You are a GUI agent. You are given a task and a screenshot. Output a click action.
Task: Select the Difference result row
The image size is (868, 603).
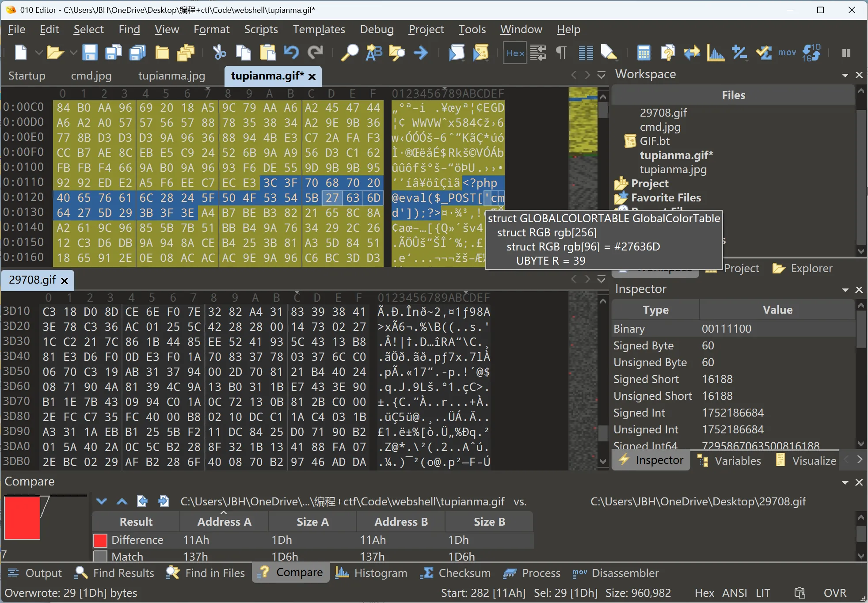point(137,540)
